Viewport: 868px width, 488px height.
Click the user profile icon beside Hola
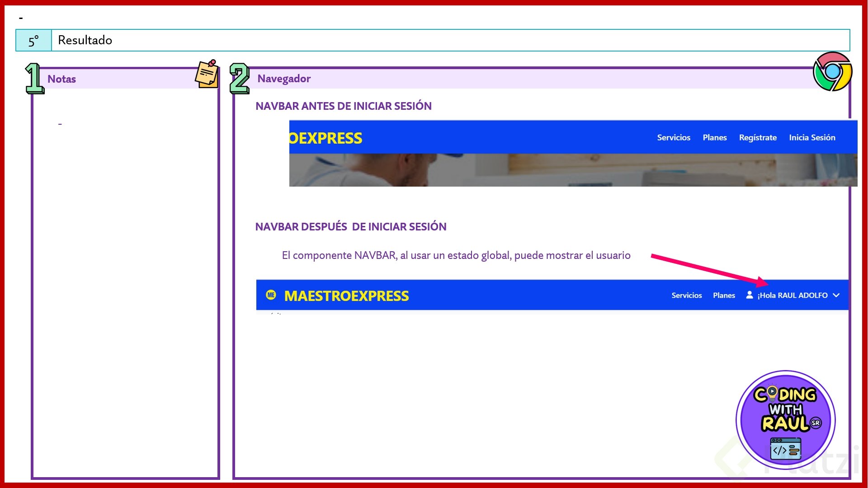click(x=749, y=295)
